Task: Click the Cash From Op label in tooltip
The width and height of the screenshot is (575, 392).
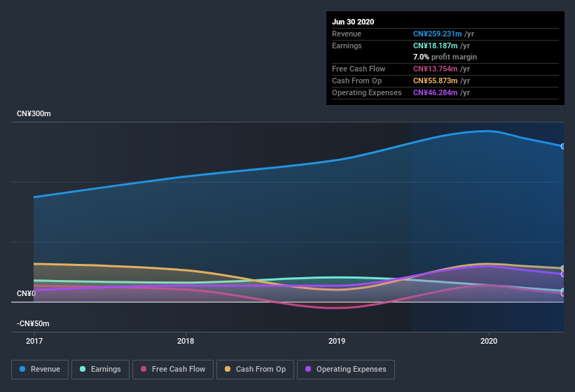Action: [356, 80]
